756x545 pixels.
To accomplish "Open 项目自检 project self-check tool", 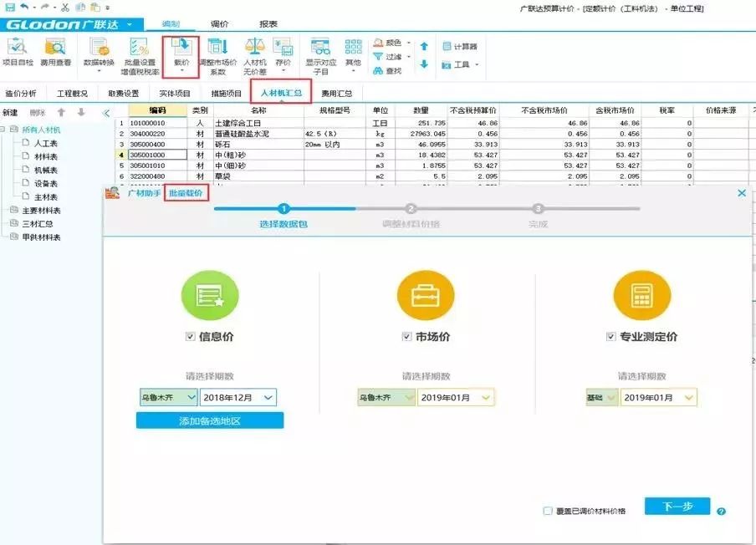I will coord(18,53).
